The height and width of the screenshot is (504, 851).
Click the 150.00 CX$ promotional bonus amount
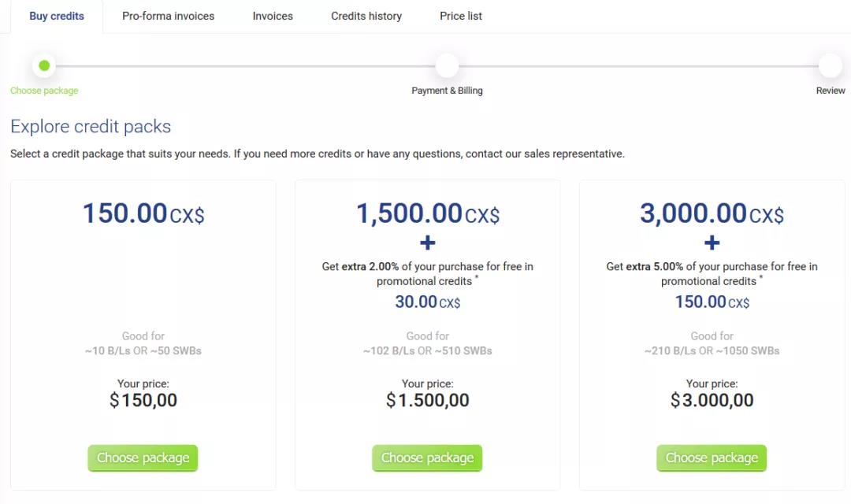point(712,302)
